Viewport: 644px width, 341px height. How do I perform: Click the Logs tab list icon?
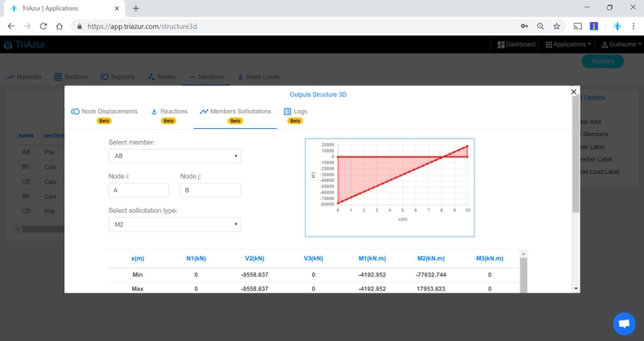(x=288, y=111)
